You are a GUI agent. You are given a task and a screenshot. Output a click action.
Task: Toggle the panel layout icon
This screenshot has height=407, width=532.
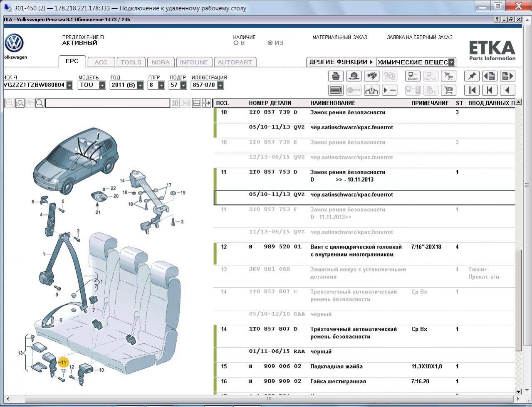pyautogui.click(x=197, y=103)
